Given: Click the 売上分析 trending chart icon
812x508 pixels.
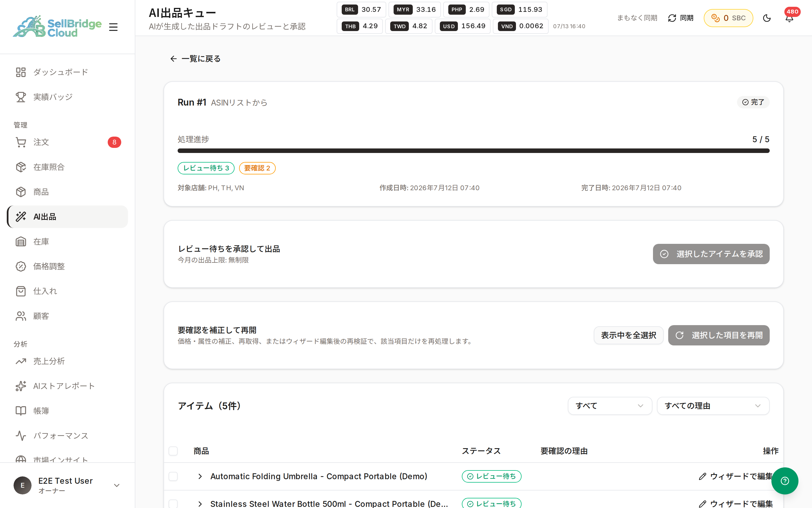Looking at the screenshot, I should click(x=21, y=361).
